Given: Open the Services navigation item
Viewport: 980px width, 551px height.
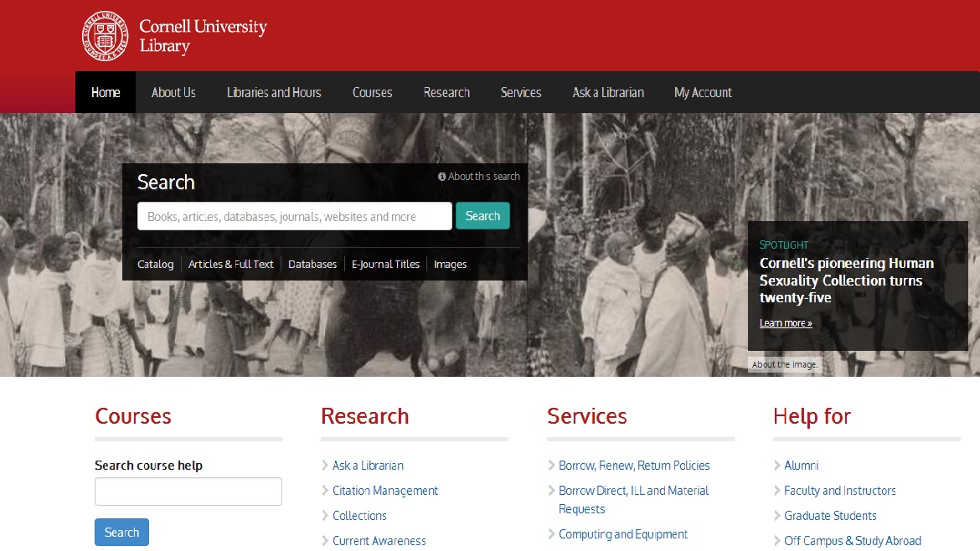Looking at the screenshot, I should click(521, 92).
